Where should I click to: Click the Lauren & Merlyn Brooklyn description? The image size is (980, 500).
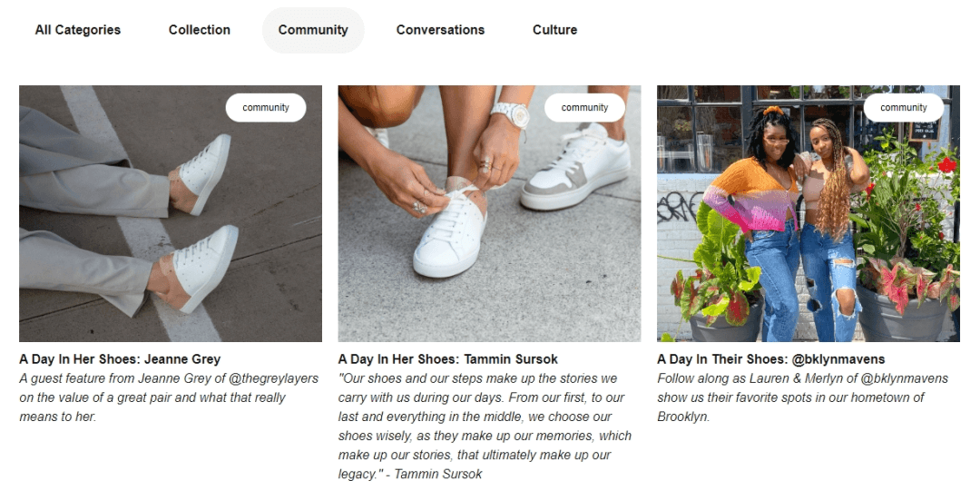[x=802, y=397]
